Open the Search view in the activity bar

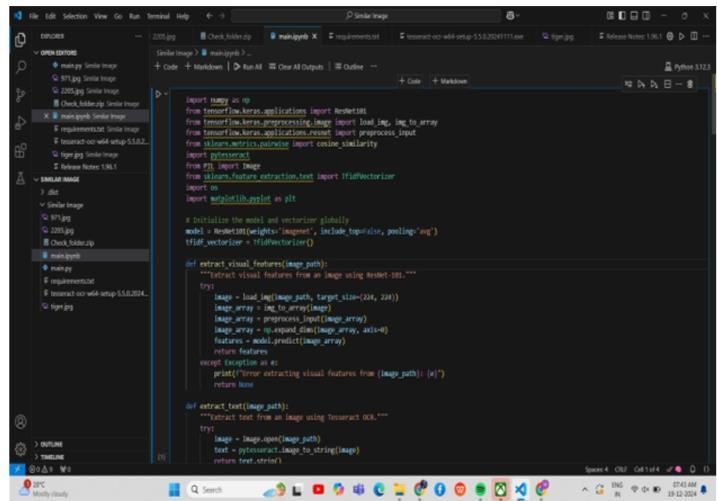pyautogui.click(x=21, y=68)
